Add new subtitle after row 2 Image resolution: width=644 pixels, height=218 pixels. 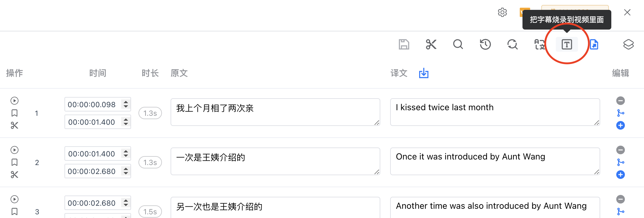click(620, 175)
